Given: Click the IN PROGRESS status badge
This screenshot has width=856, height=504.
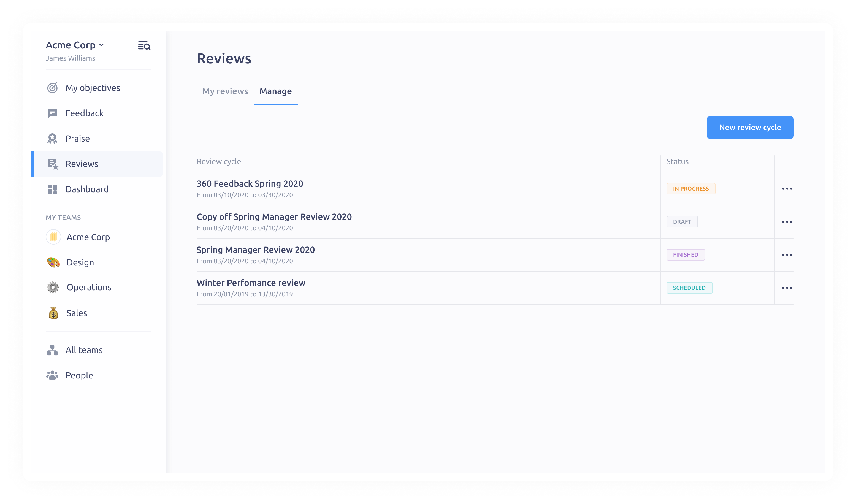Looking at the screenshot, I should pyautogui.click(x=690, y=188).
